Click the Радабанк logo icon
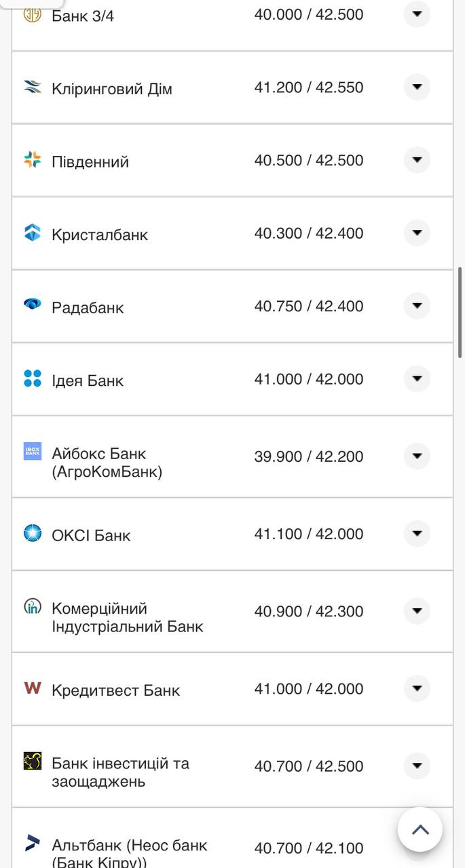 coord(33,304)
